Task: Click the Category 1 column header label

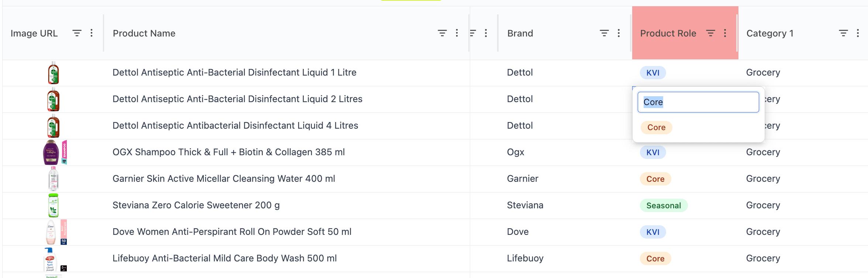Action: (x=770, y=33)
